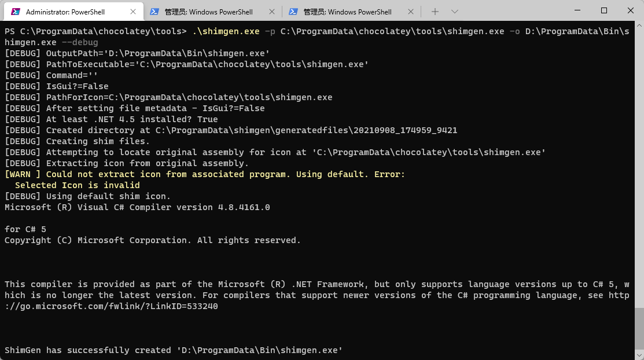Image resolution: width=644 pixels, height=360 pixels.
Task: Click the Administrator: PowerShell tab icon
Action: pos(16,12)
